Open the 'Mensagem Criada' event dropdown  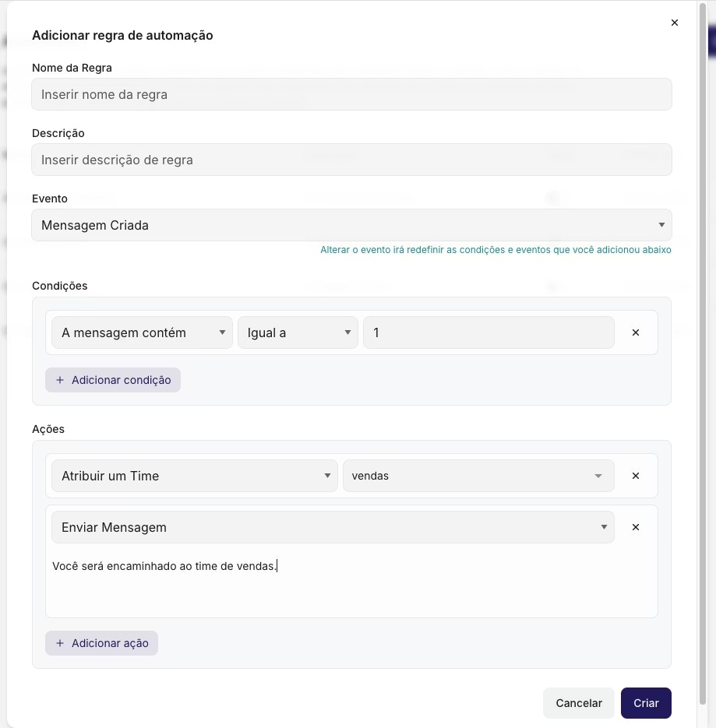click(x=351, y=225)
